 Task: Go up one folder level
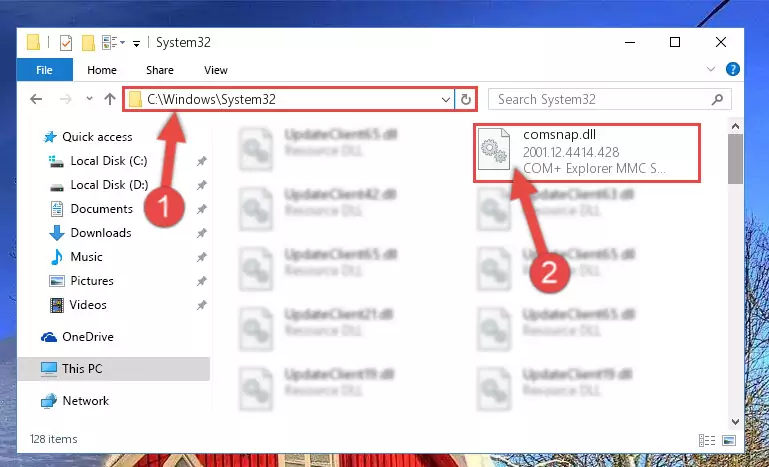pyautogui.click(x=109, y=100)
